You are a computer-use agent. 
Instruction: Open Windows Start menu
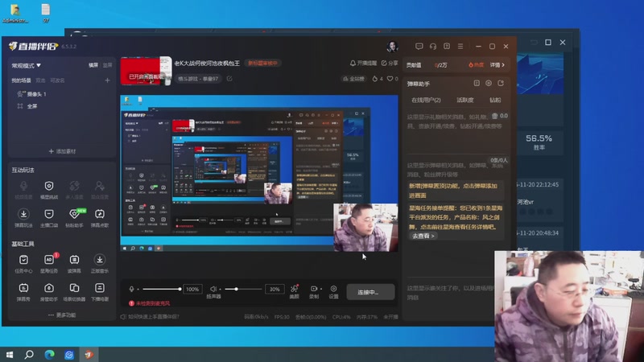coord(10,354)
